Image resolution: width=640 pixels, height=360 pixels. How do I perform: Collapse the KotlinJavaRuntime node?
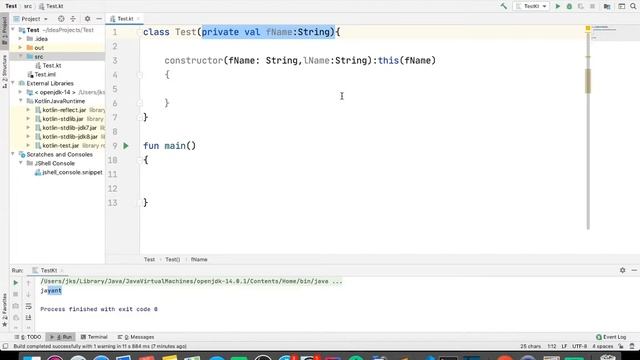pos(20,101)
